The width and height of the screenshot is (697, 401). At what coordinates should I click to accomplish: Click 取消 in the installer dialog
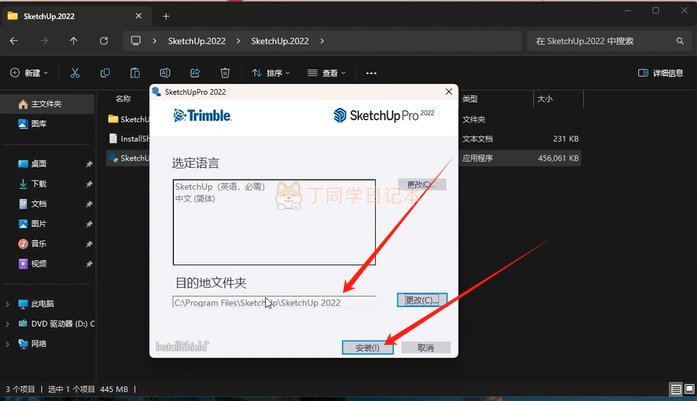click(x=426, y=348)
